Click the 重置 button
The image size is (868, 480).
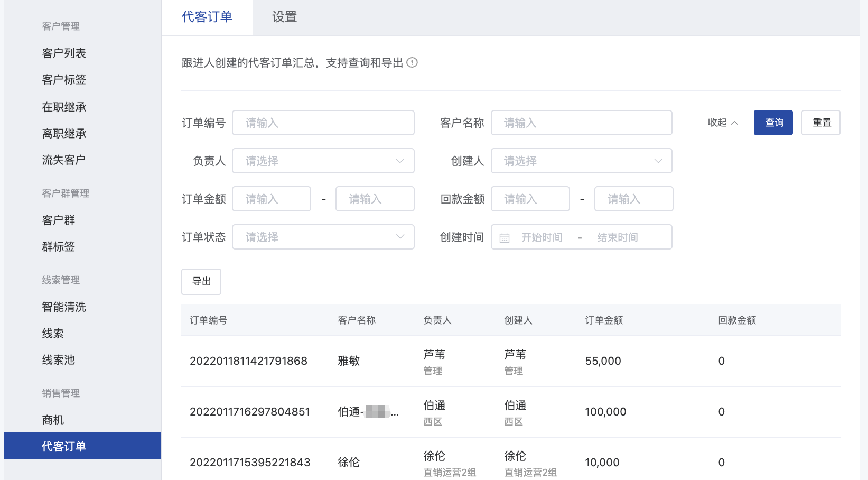coord(821,123)
